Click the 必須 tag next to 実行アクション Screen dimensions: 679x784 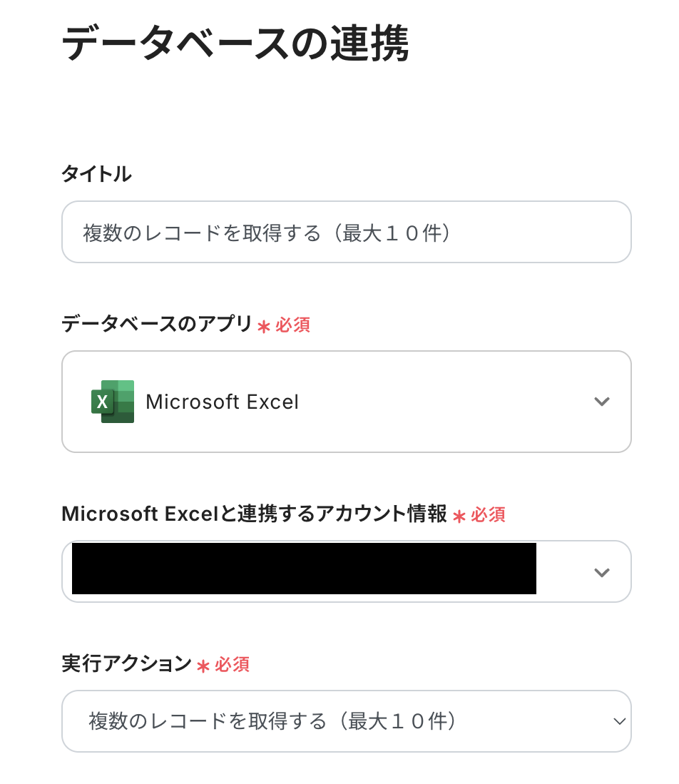coord(232,665)
